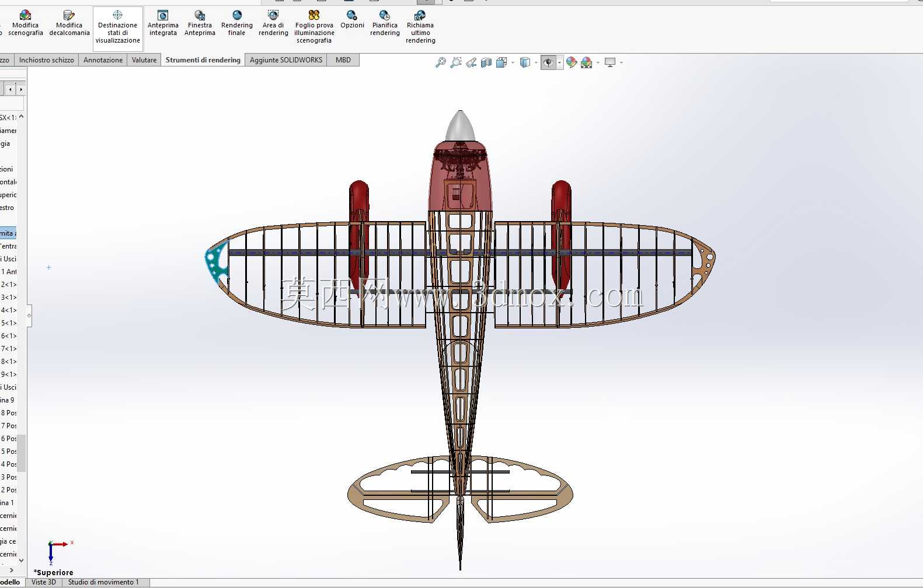923x588 pixels.
Task: Switch to Inchiostro schizzo tab
Action: (x=47, y=60)
